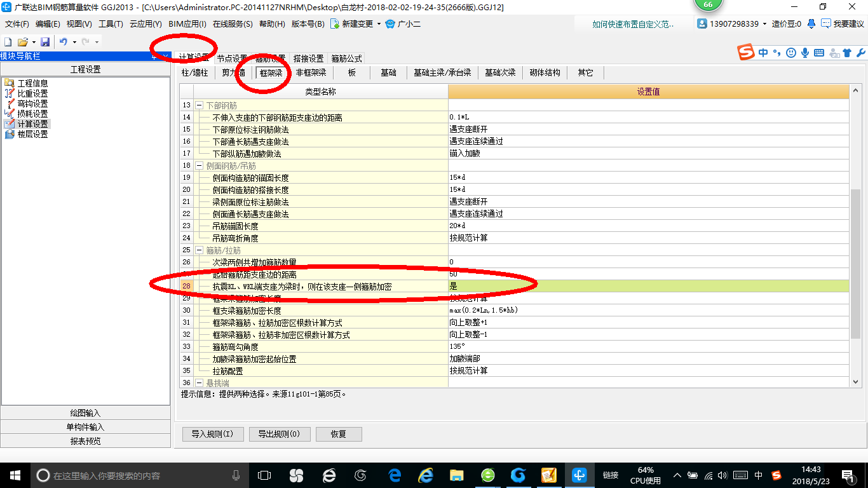This screenshot has width=868, height=488.
Task: Click Sogou 中 language mode icon
Action: click(x=763, y=53)
